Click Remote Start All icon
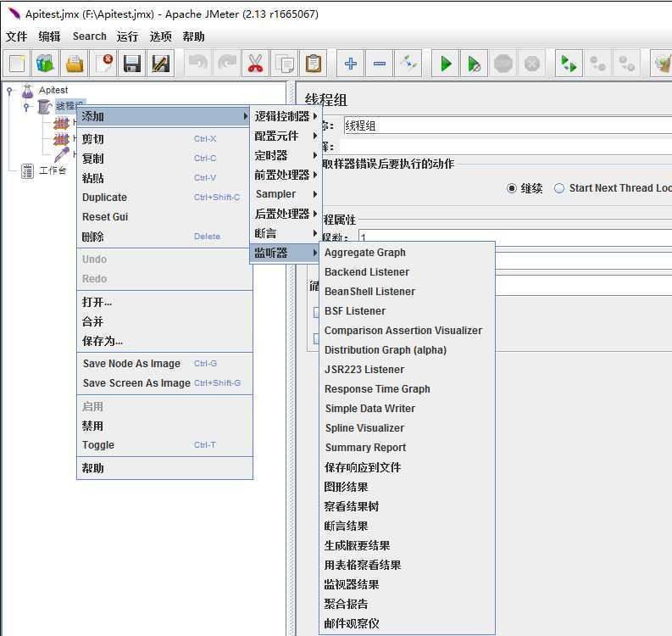The image size is (672, 636). click(x=569, y=64)
